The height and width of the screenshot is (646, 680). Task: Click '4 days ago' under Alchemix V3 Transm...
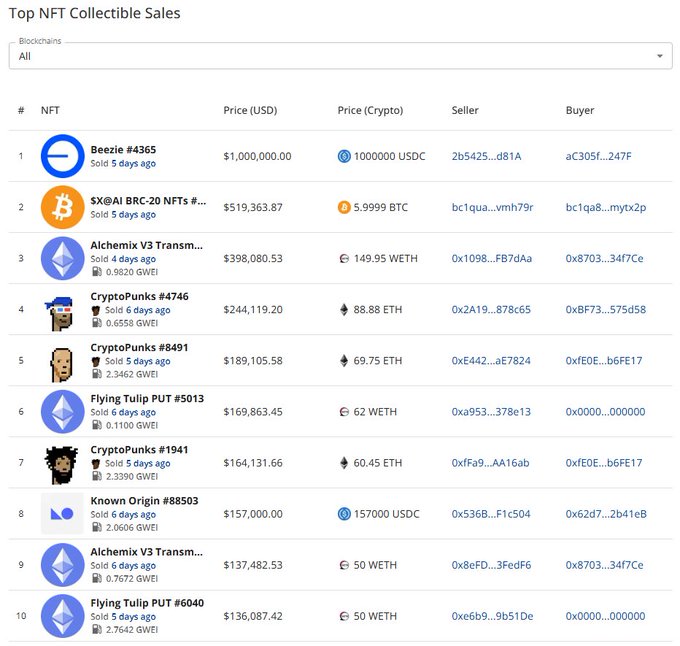pyautogui.click(x=134, y=259)
